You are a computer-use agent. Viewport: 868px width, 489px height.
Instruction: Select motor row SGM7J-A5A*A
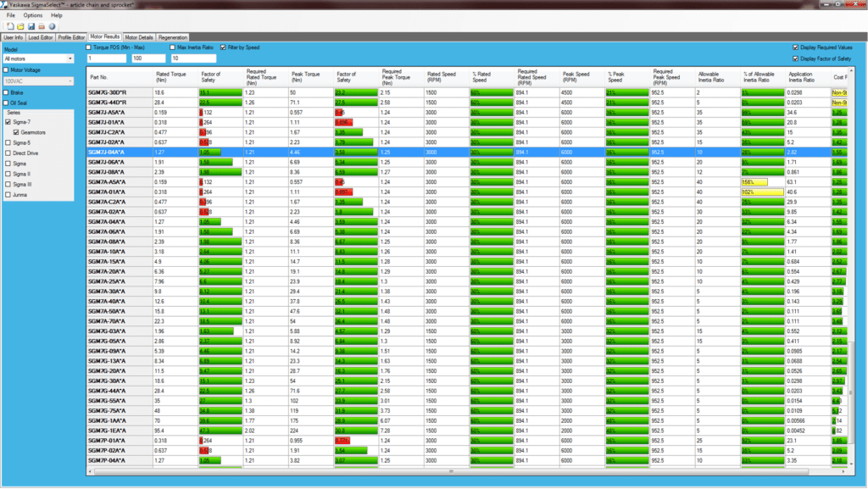pos(468,113)
